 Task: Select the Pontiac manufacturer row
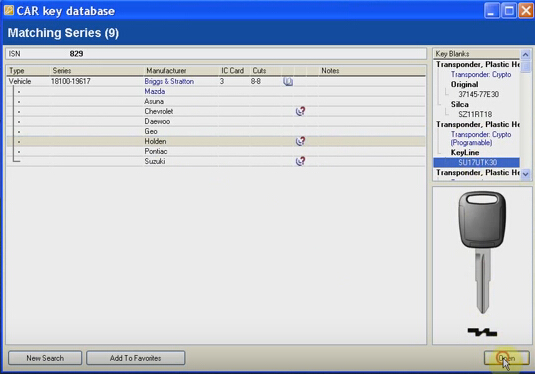(x=216, y=151)
